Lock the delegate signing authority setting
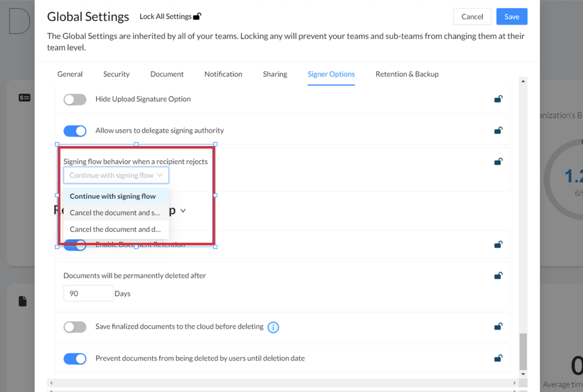 coord(498,130)
